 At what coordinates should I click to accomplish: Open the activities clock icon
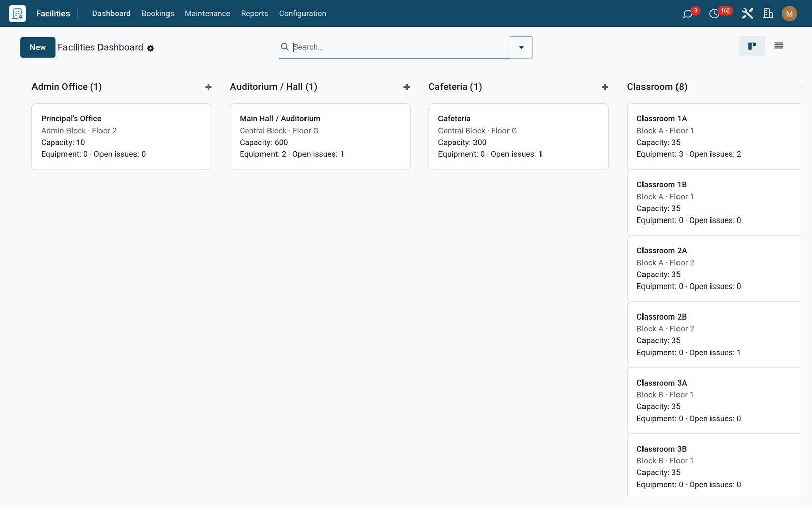point(714,14)
